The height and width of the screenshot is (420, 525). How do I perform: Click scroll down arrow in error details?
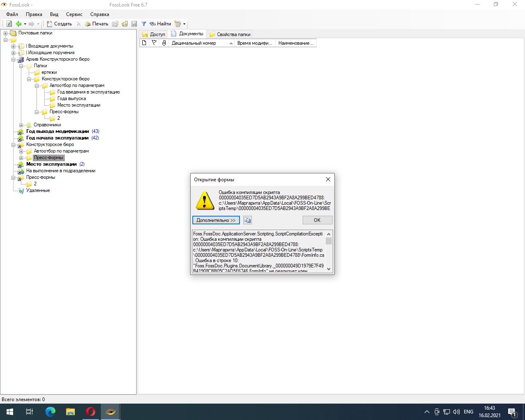[329, 269]
